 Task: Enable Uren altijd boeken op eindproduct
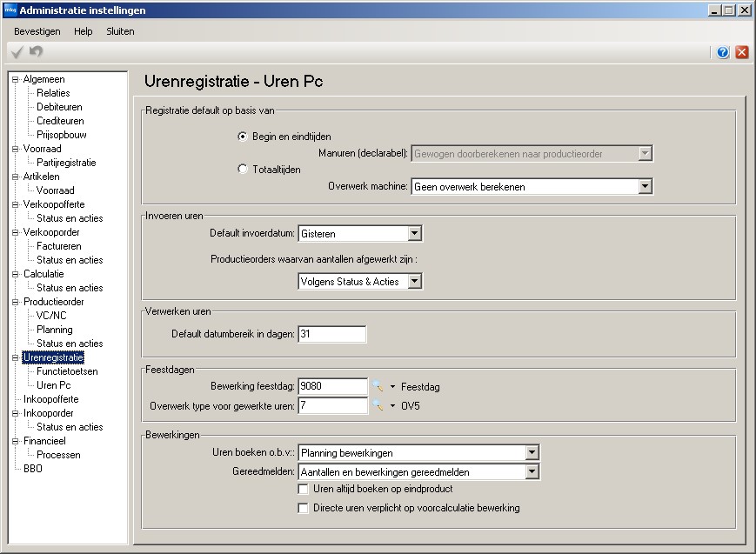coord(304,490)
